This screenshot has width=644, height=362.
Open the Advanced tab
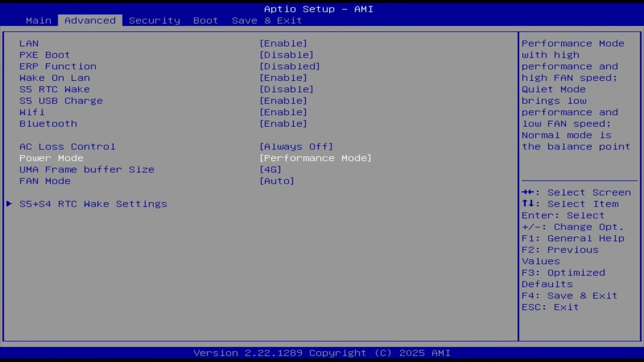(x=90, y=21)
